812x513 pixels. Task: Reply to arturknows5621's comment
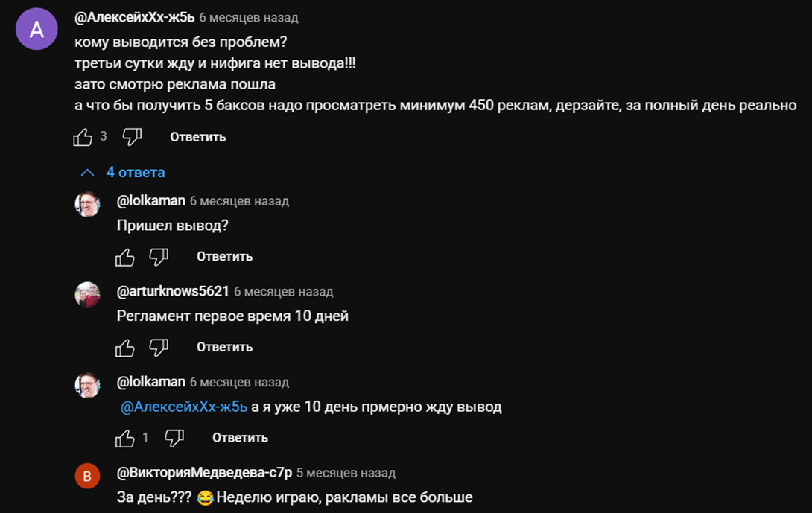(x=224, y=348)
